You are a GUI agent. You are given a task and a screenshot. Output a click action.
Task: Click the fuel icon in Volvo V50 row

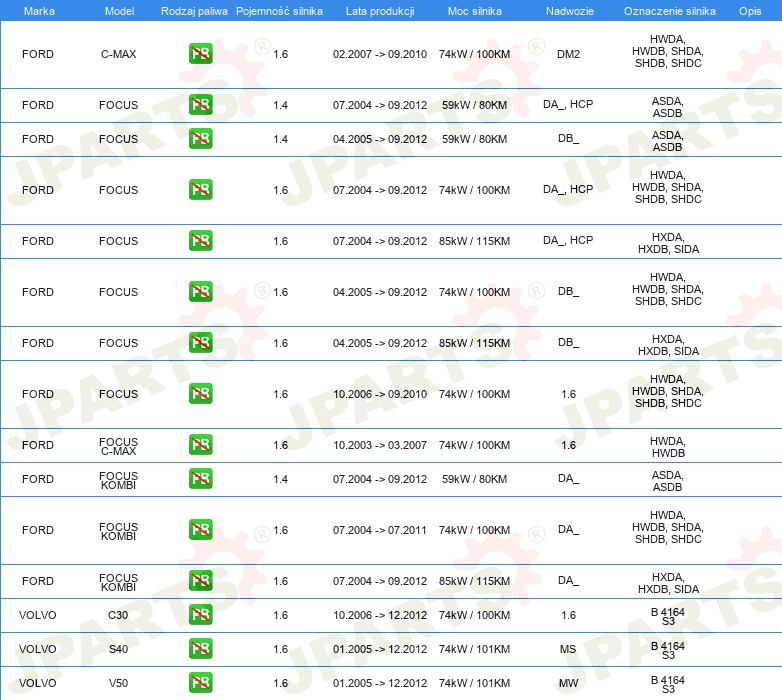(200, 683)
